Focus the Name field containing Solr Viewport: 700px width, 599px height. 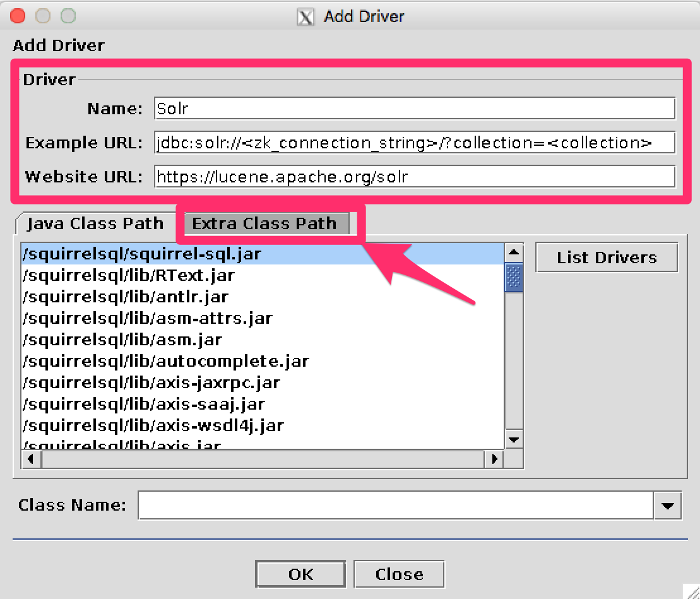[x=414, y=109]
